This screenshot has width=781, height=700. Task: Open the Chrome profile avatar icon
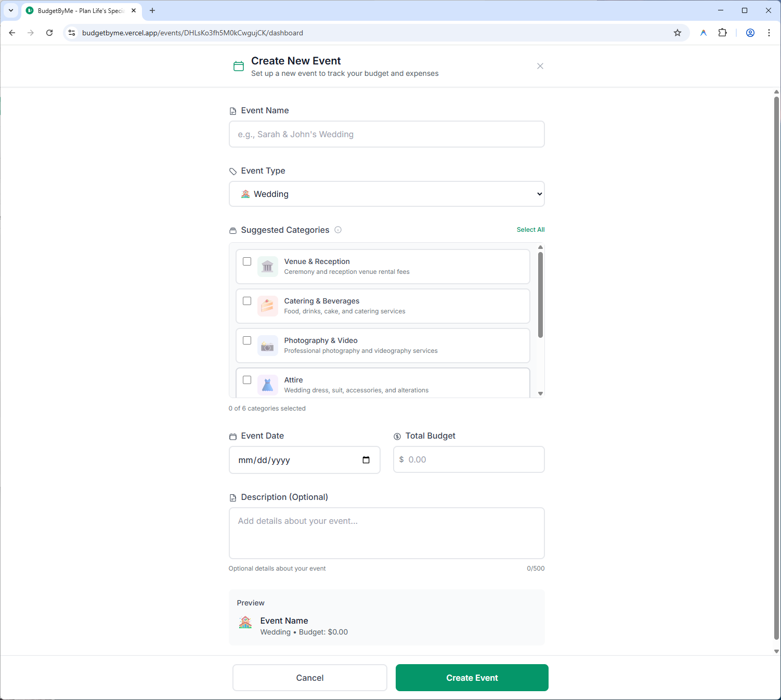pyautogui.click(x=750, y=33)
